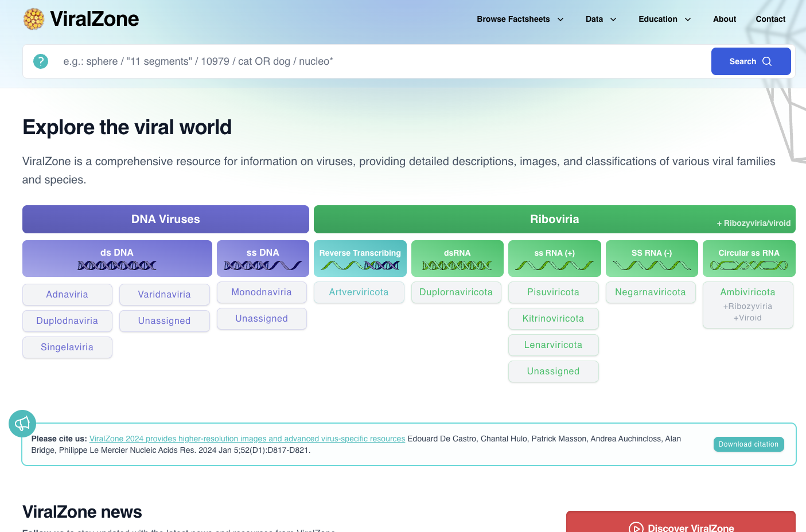Image resolution: width=806 pixels, height=532 pixels.
Task: Open the ViralZone 2024 citation link
Action: (x=247, y=439)
